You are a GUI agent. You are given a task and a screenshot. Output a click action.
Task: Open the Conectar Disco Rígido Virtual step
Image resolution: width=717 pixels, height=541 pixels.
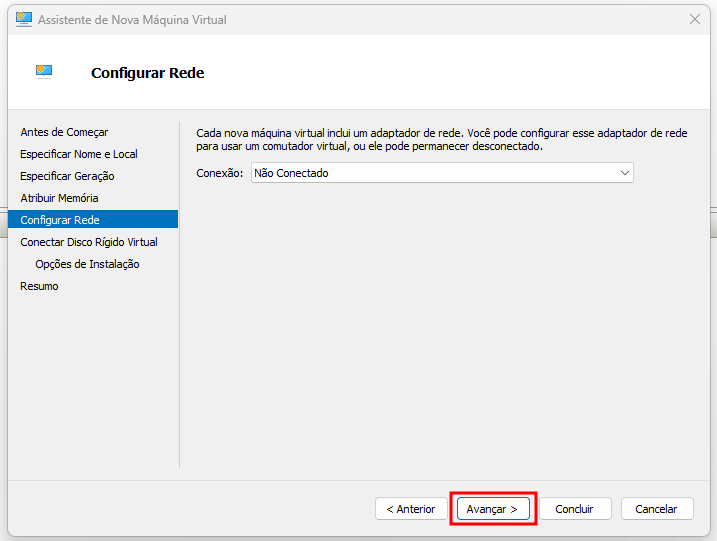pyautogui.click(x=89, y=242)
